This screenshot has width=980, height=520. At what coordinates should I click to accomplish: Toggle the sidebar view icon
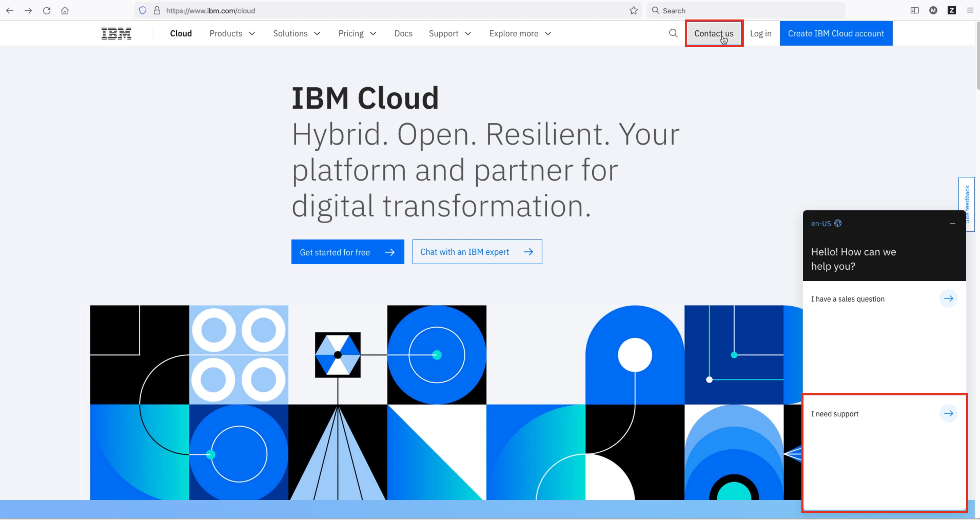click(915, 11)
